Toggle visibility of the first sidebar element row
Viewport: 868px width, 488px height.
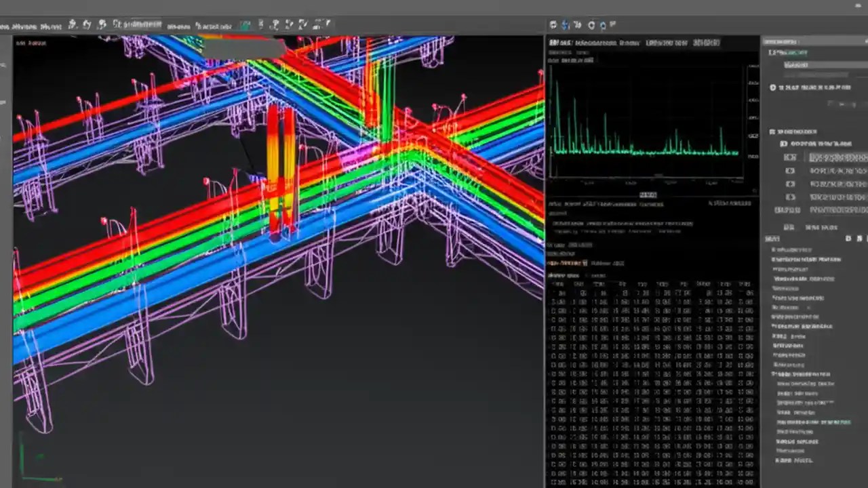click(x=789, y=157)
